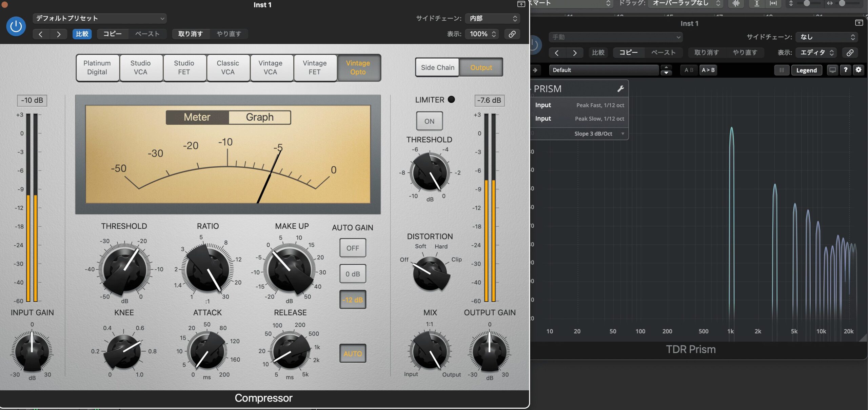This screenshot has width=868, height=410.
Task: Click the TDR Prism gear settings icon
Action: pyautogui.click(x=858, y=70)
